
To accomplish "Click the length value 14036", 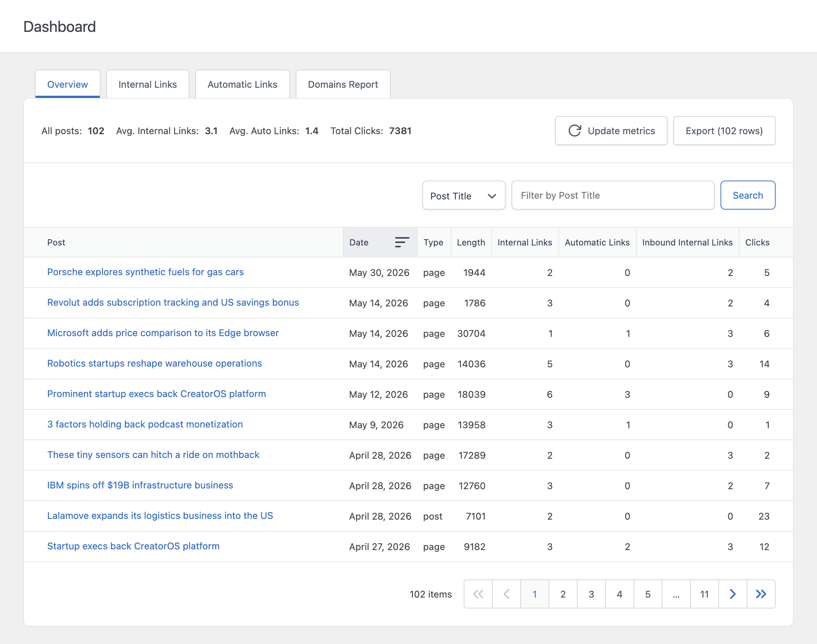I will (x=471, y=364).
